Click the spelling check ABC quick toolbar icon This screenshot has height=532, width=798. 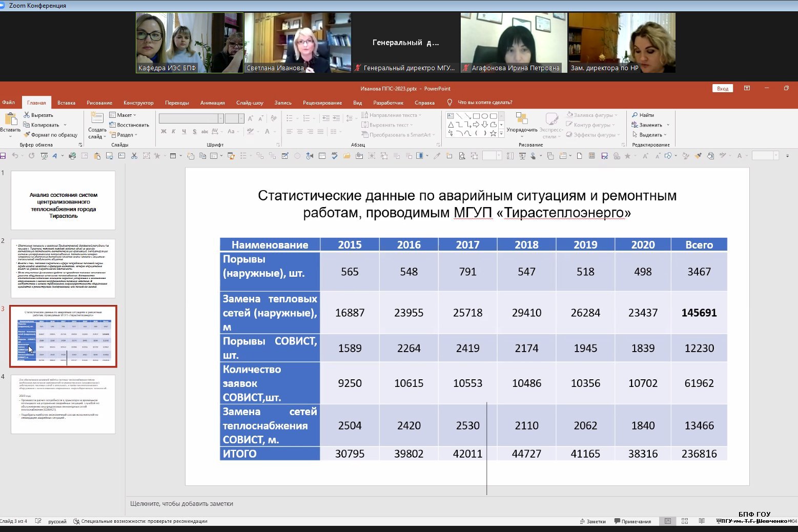(334, 155)
